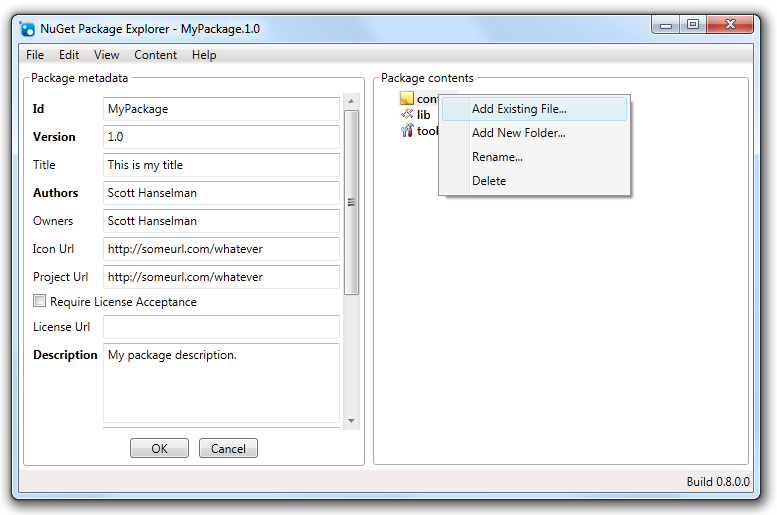
Task: Open the Help menu
Action: [204, 55]
